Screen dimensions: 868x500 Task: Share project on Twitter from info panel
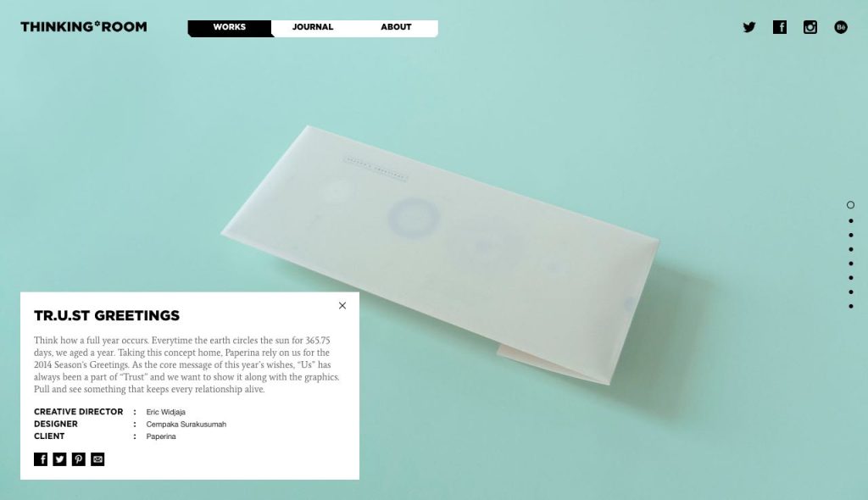[59, 459]
